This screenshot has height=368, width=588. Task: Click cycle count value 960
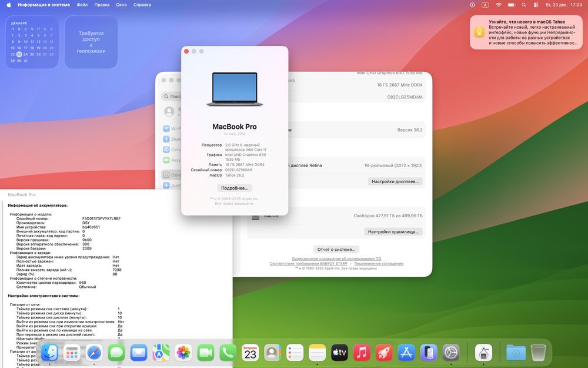coord(82,283)
